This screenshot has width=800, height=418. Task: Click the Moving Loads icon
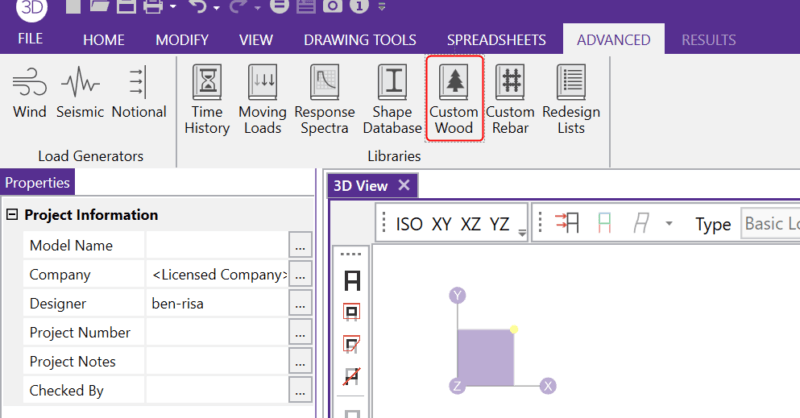pos(262,98)
